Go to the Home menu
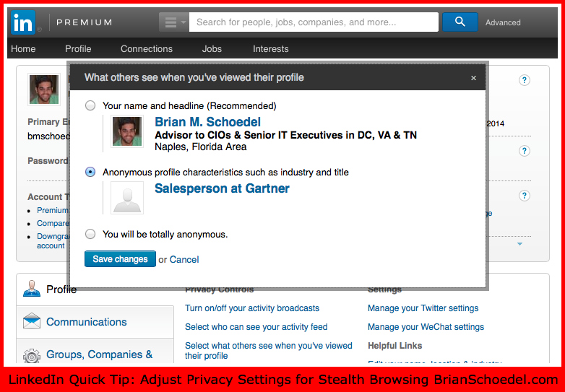565x392 pixels. (23, 49)
